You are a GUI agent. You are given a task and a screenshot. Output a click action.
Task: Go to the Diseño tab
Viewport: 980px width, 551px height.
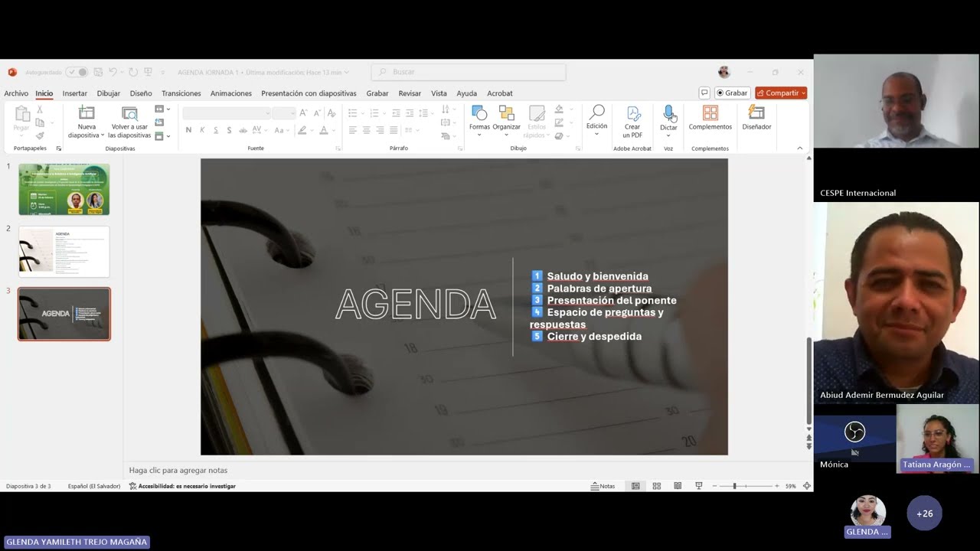coord(141,93)
